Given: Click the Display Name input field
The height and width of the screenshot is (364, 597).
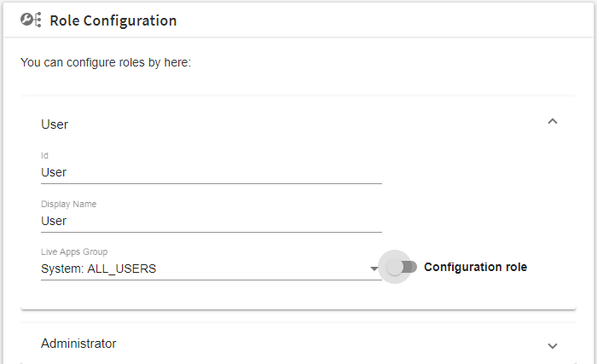Looking at the screenshot, I should pos(212,221).
